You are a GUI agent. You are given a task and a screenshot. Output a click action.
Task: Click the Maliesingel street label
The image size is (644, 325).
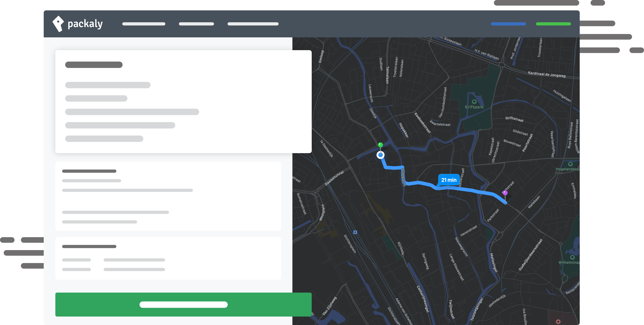494,263
